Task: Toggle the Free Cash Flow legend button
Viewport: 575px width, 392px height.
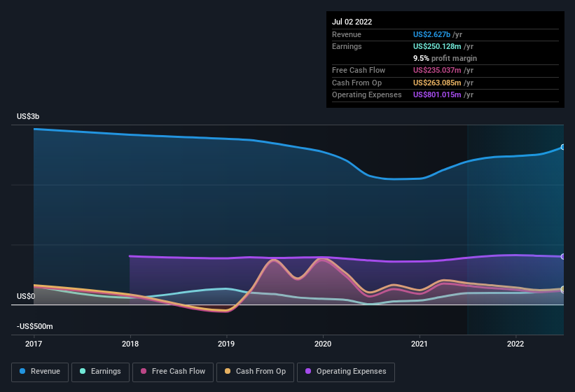Action: pyautogui.click(x=173, y=372)
